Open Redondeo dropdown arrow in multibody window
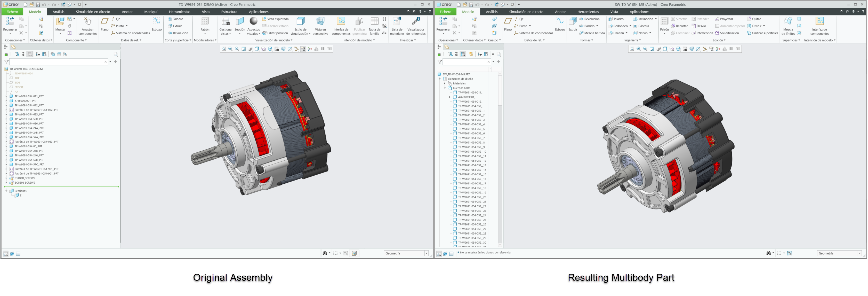The height and width of the screenshot is (296, 868). (x=630, y=26)
